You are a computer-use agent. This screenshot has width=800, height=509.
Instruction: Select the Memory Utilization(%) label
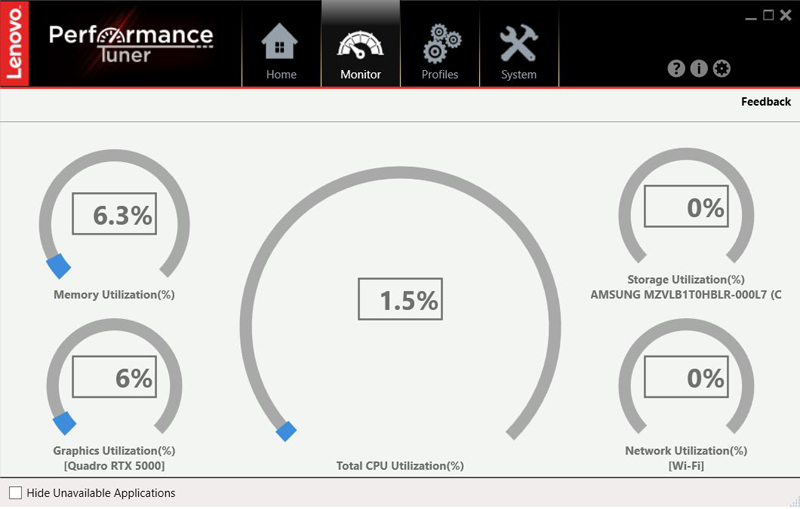point(114,295)
